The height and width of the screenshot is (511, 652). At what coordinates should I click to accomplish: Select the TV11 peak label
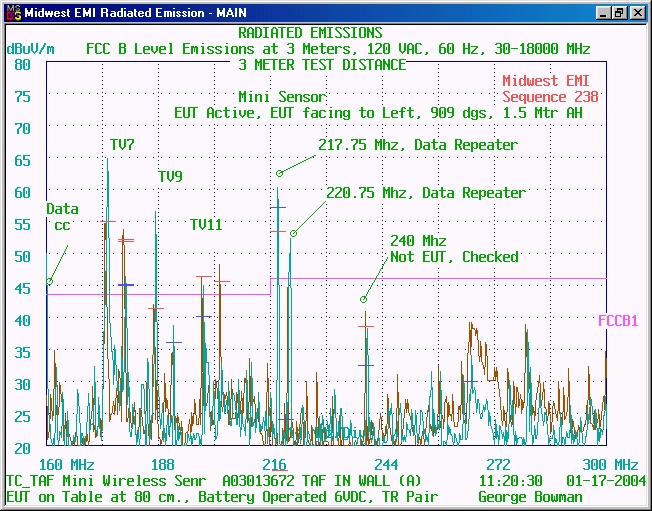point(206,225)
